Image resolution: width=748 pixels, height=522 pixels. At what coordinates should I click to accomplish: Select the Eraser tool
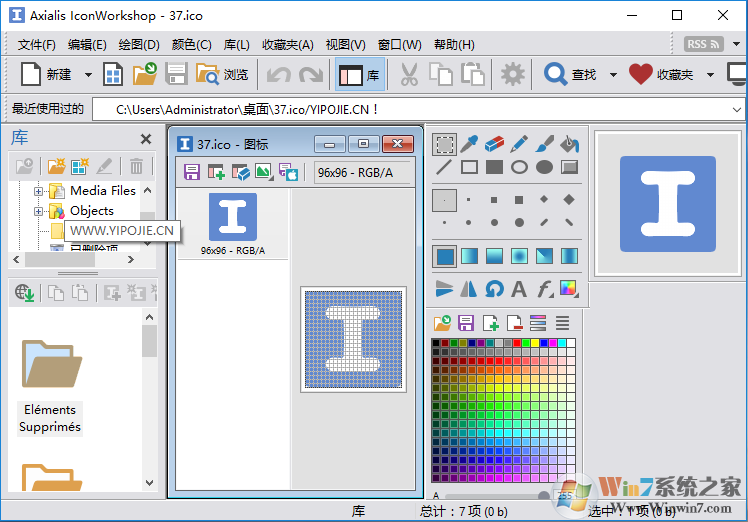(495, 145)
